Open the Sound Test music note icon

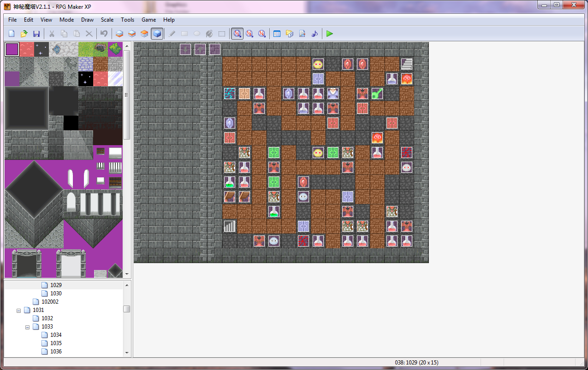(315, 34)
